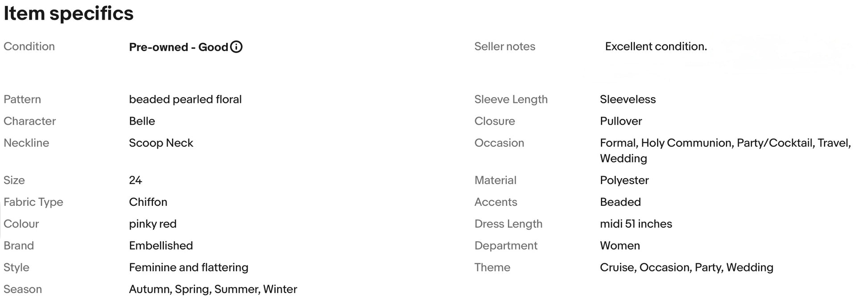Screen dimensions: 868x307
Task: Click the Autumn, Spring, Summer, Winter season value
Action: [213, 290]
